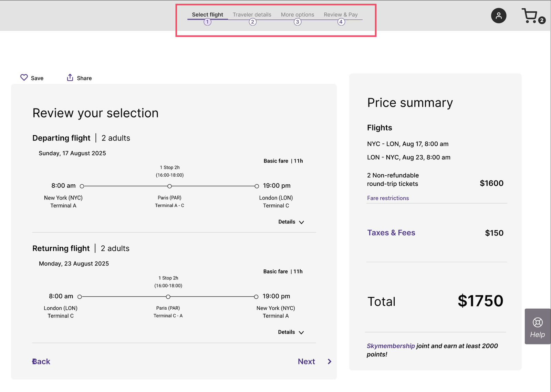
Task: Go to More options step
Action: [x=297, y=14]
